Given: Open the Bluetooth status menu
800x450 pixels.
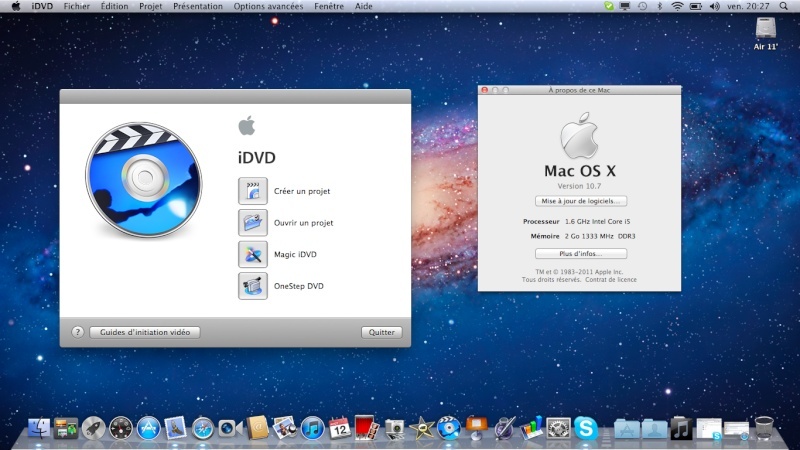Looking at the screenshot, I should point(659,6).
